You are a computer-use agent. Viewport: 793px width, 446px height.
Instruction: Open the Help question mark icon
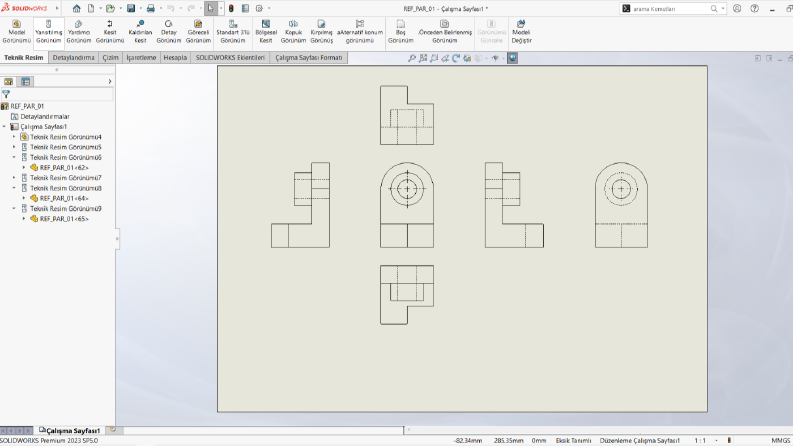click(x=755, y=9)
